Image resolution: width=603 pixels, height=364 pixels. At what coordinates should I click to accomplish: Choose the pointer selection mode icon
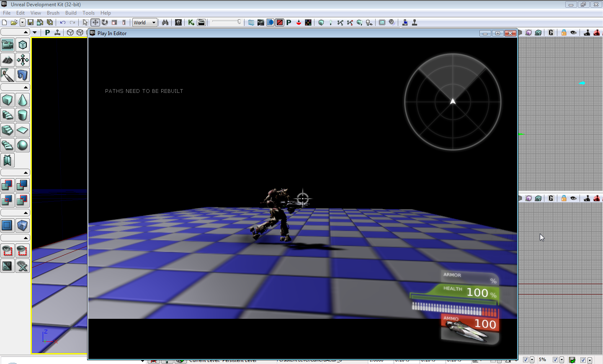pyautogui.click(x=85, y=23)
